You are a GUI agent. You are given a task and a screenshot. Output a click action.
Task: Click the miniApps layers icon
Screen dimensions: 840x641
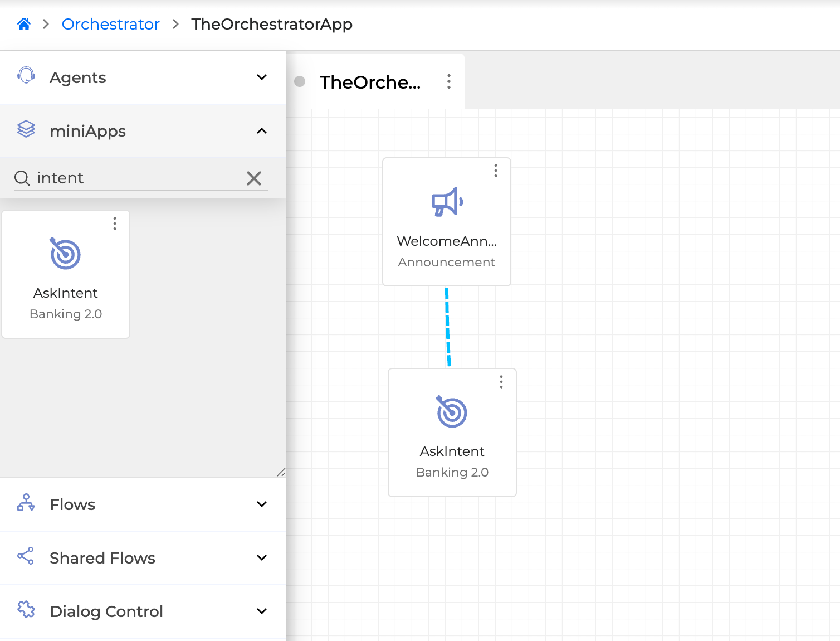[x=26, y=129]
